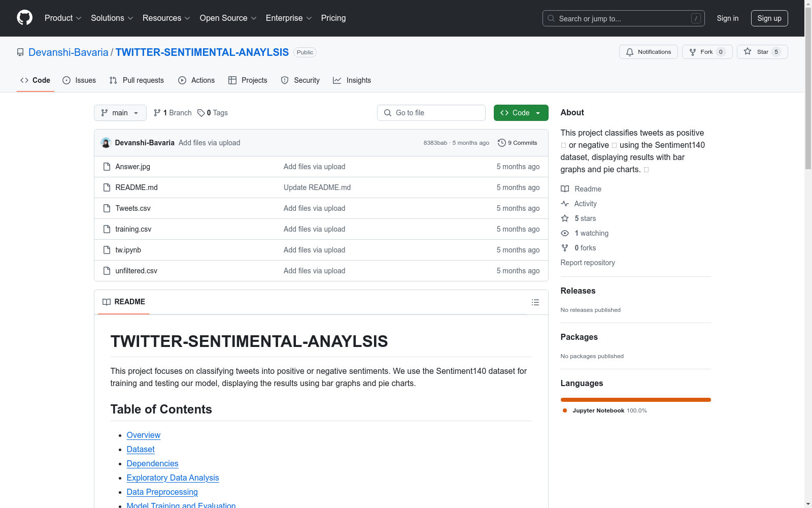Open the Devanshi-Bavaria owner link
The image size is (812, 508).
click(69, 52)
